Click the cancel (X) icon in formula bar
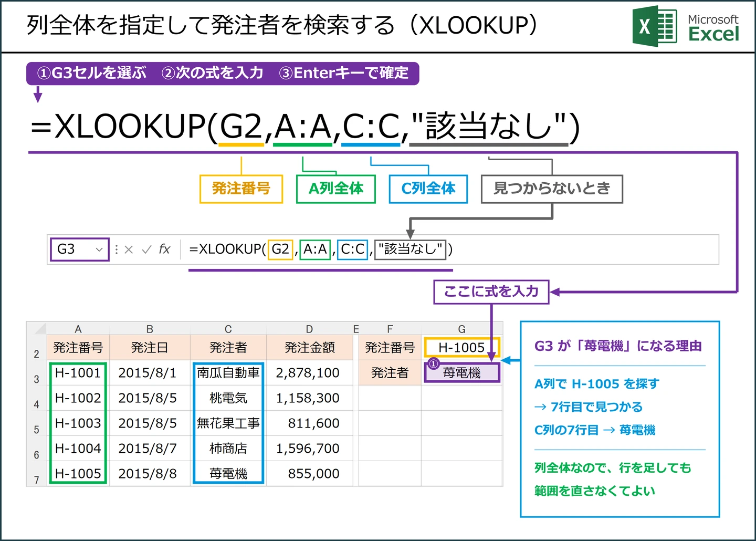Screen dimensions: 756x541 [x=129, y=249]
